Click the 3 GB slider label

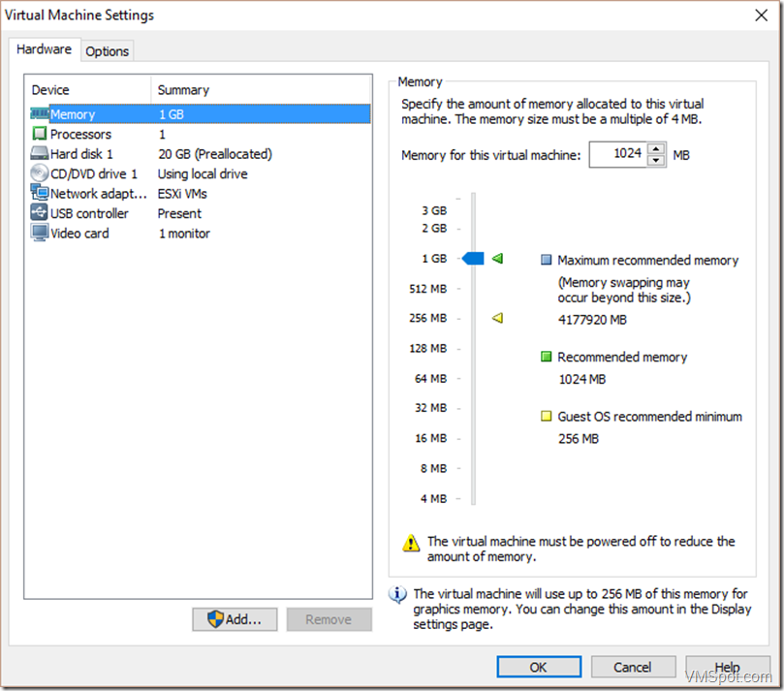pyautogui.click(x=434, y=210)
